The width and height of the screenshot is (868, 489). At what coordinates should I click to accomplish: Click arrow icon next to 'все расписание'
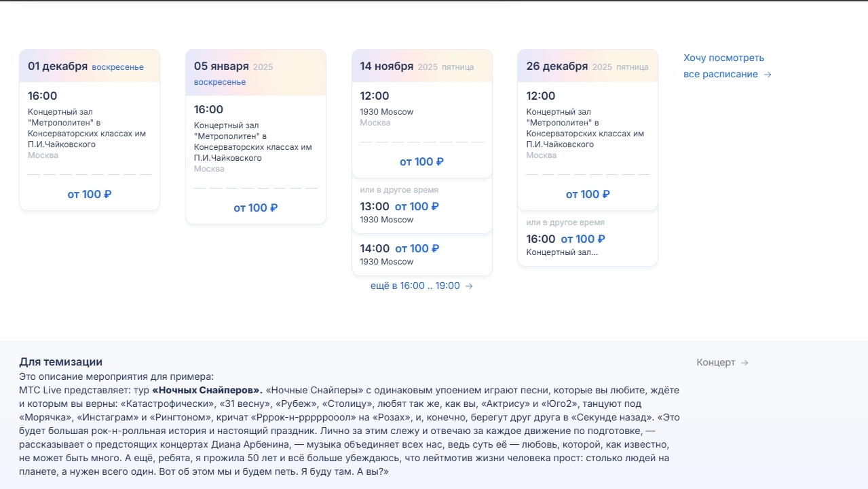tap(768, 75)
